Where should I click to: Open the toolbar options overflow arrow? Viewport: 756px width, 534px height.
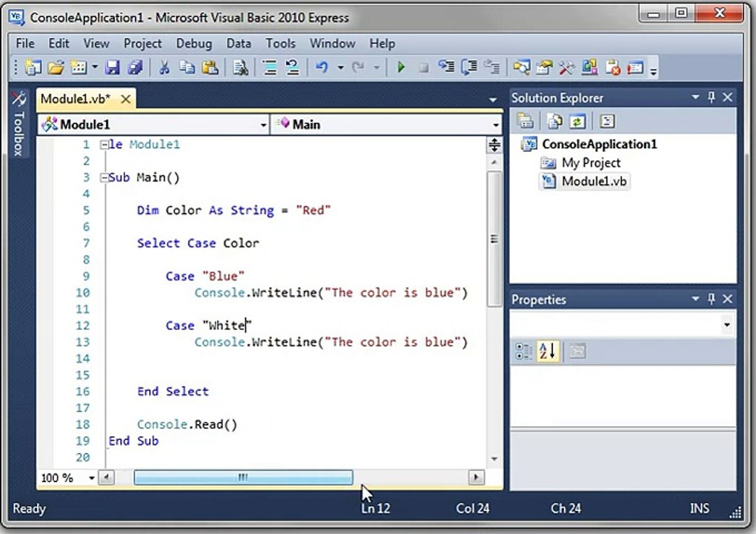[x=653, y=72]
